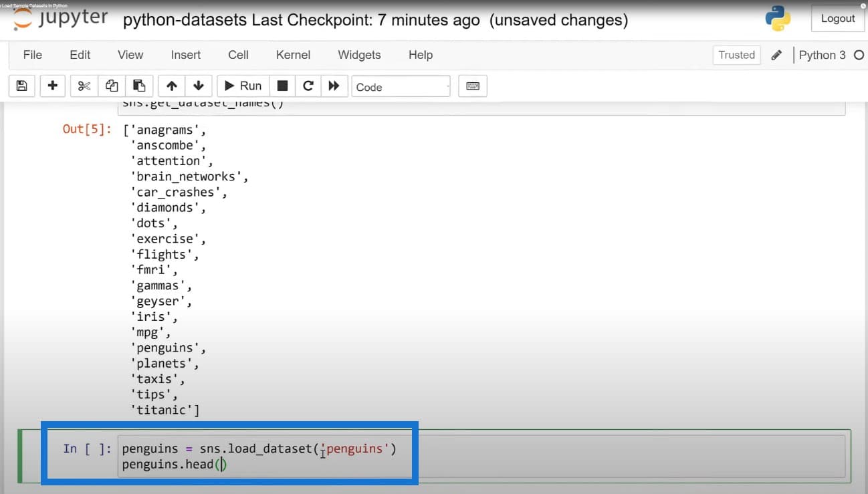Screen dimensions: 868x494
Task: Click the save and checkpoint icon
Action: pos(21,86)
